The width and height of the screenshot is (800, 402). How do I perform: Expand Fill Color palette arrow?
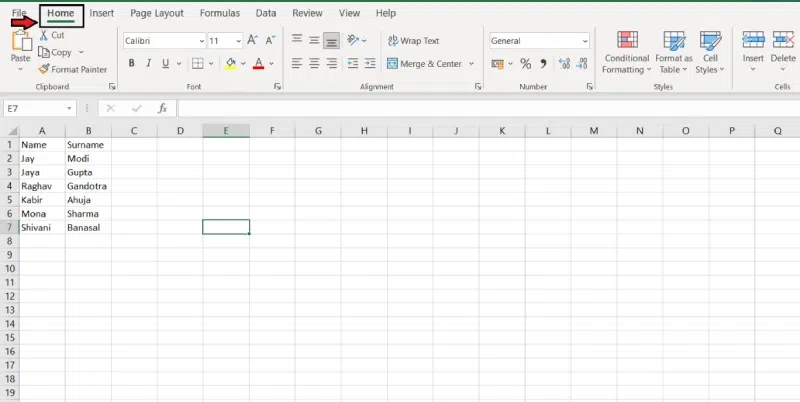click(243, 64)
